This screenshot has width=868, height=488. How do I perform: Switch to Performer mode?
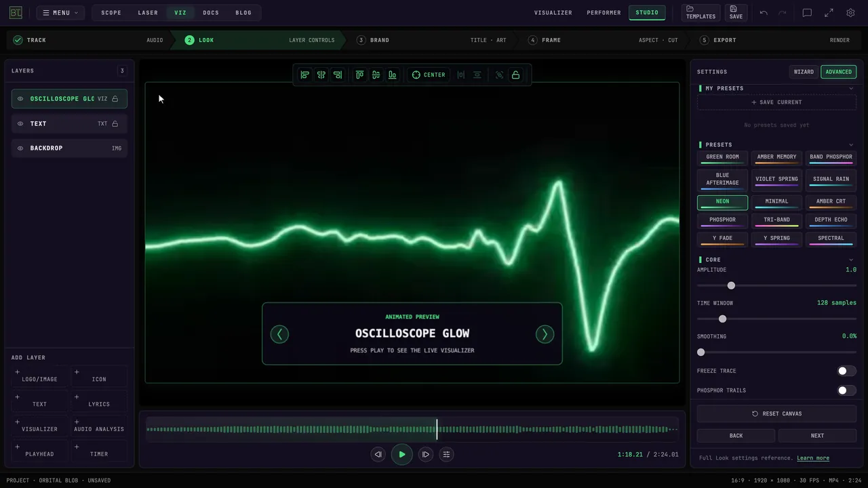pyautogui.click(x=604, y=13)
